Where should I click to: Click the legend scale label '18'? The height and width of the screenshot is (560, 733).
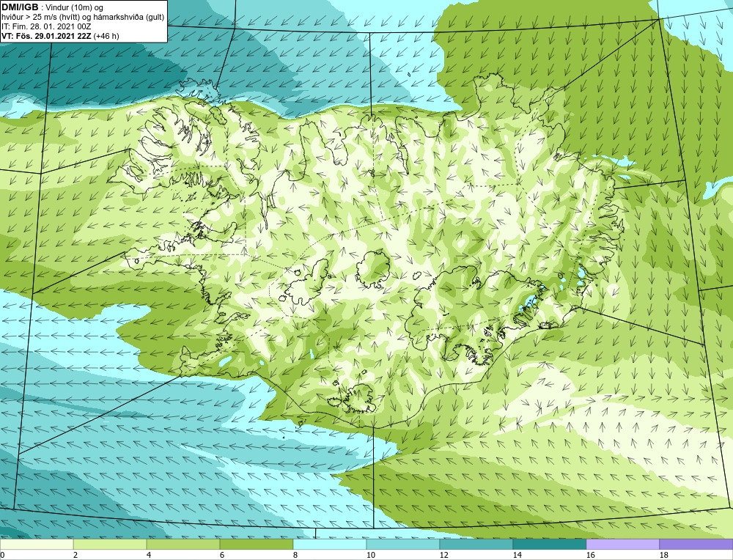point(663,555)
